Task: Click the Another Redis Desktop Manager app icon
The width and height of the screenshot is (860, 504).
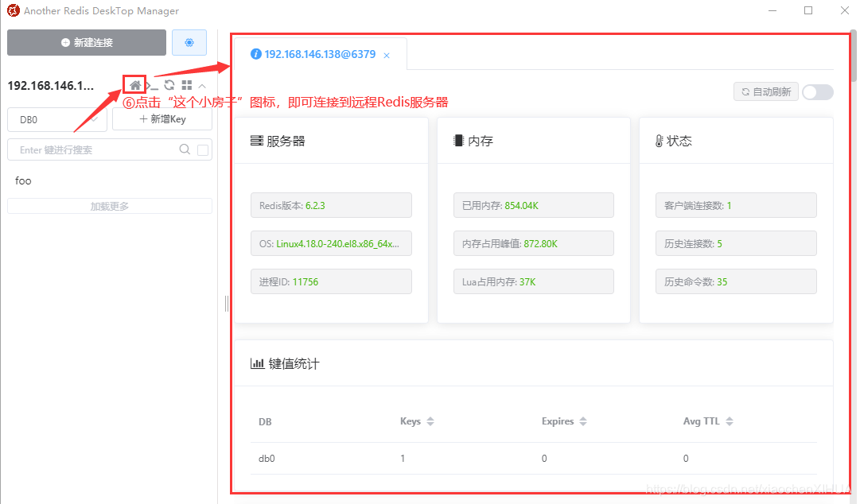Action: tap(14, 10)
